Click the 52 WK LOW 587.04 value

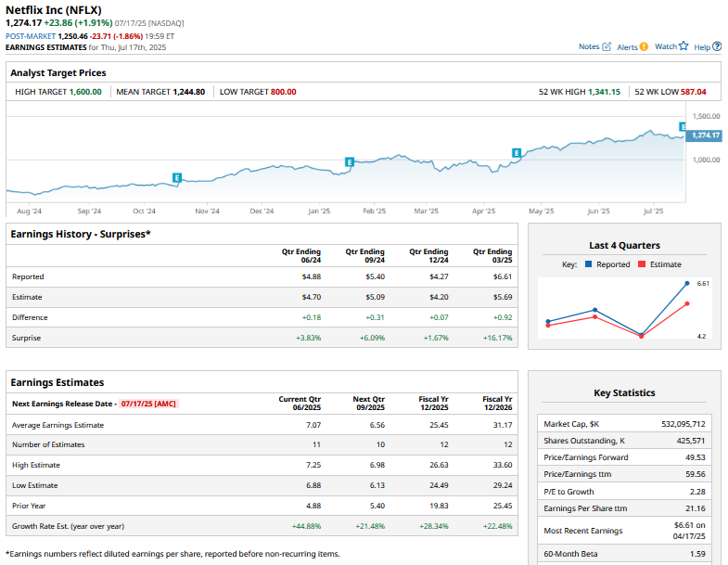[693, 92]
